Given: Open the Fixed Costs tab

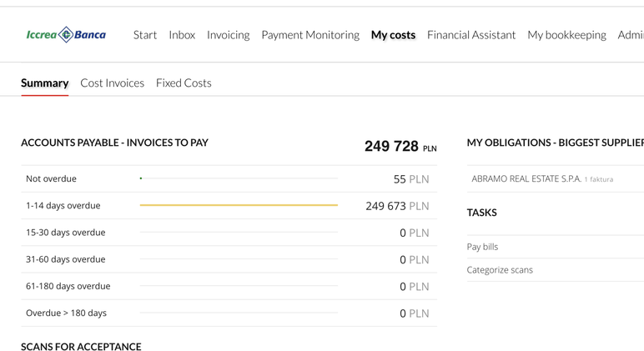Looking at the screenshot, I should [184, 83].
